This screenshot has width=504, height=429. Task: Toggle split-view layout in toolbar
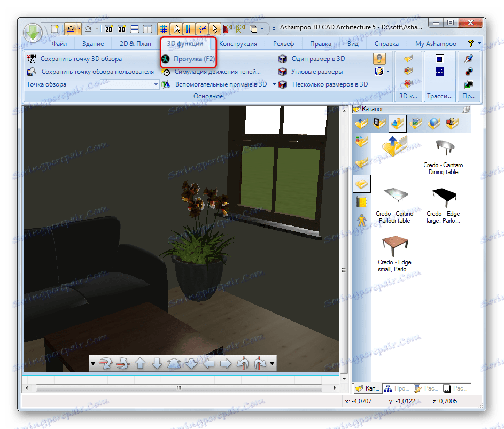[135, 29]
